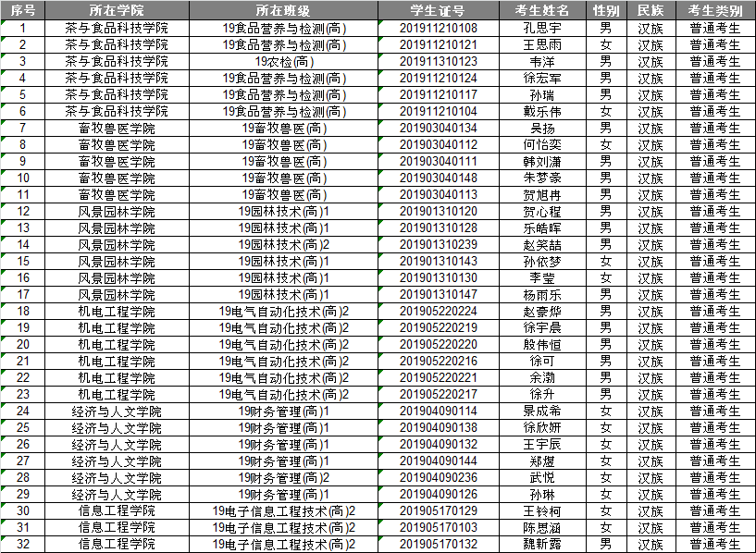Click the 民族 column header
This screenshot has height=553, width=756.
651,11
